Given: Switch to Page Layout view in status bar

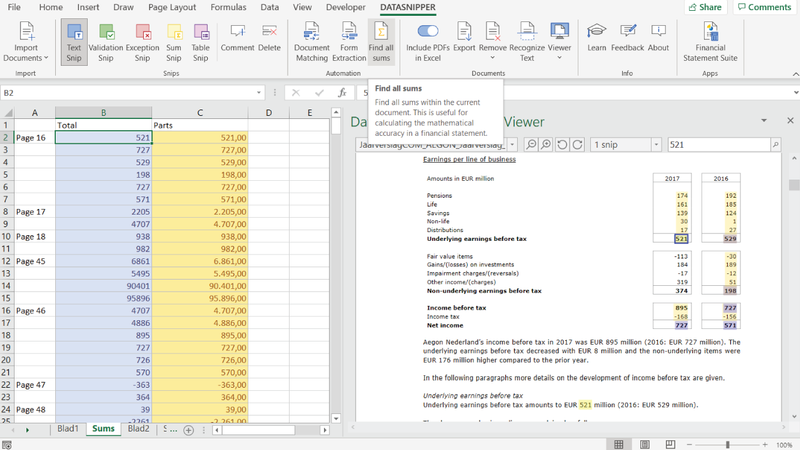Looking at the screenshot, I should (x=644, y=443).
